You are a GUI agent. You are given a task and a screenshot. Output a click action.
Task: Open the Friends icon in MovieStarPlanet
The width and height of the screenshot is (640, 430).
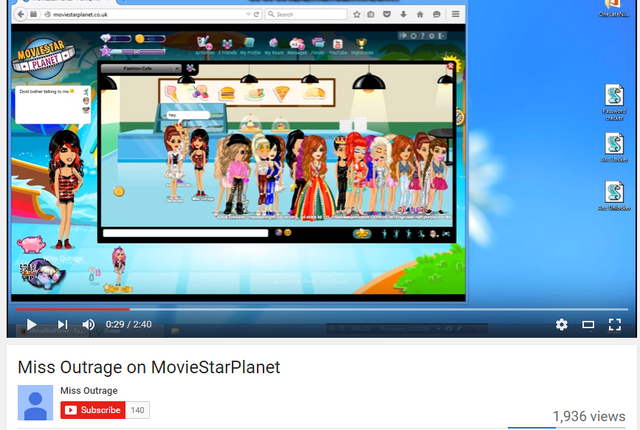point(227,45)
